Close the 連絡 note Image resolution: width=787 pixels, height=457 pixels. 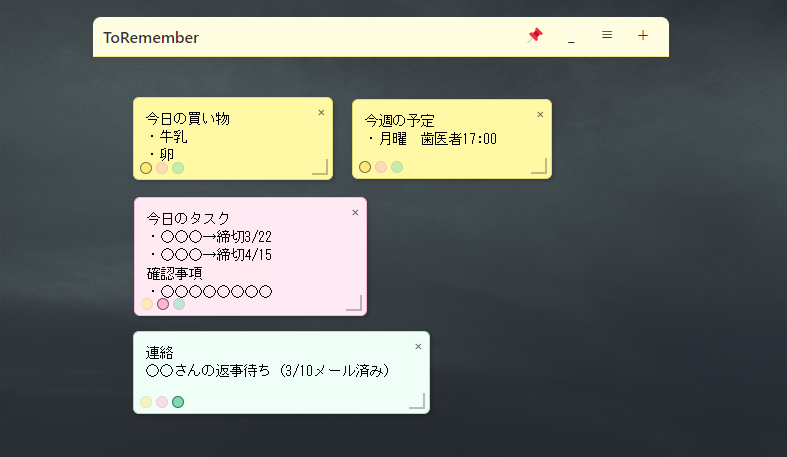pyautogui.click(x=418, y=346)
